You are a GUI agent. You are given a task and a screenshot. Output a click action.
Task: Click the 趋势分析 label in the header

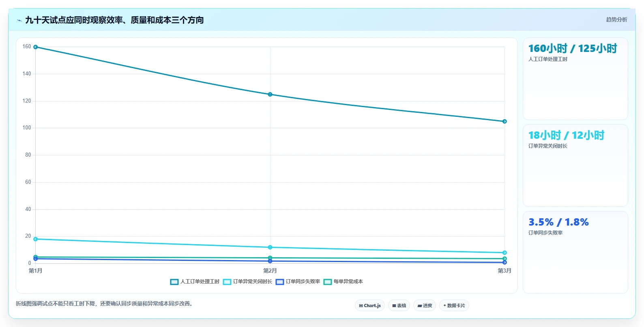point(616,19)
